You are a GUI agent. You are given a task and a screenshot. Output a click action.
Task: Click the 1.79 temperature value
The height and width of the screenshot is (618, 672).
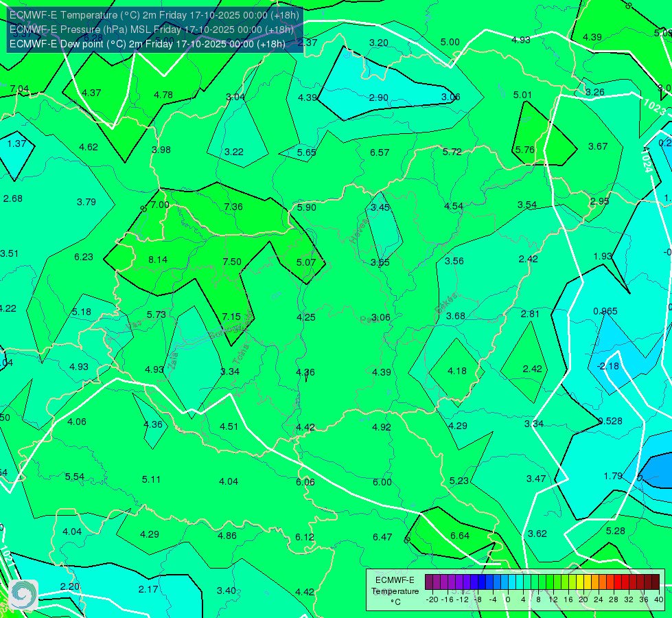[x=613, y=476]
